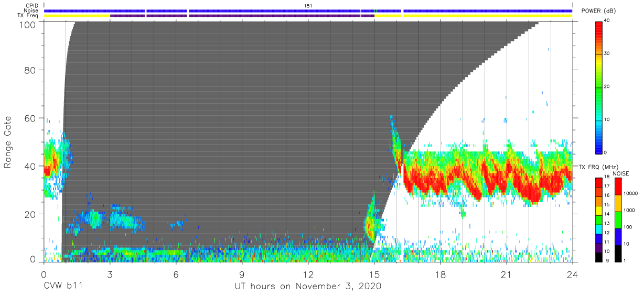Click the 'Range Gate' y-axis title
Screen dimensions: 644x297
tap(8, 142)
